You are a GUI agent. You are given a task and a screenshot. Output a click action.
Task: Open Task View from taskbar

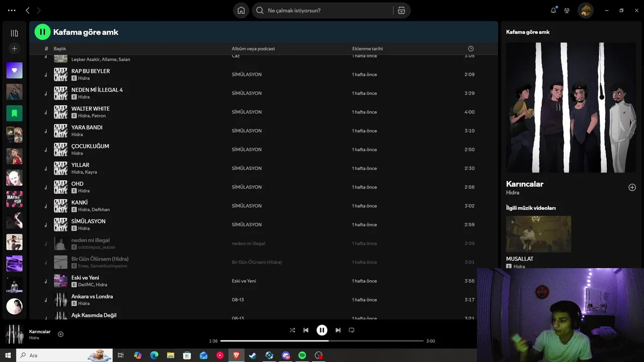[x=121, y=355]
